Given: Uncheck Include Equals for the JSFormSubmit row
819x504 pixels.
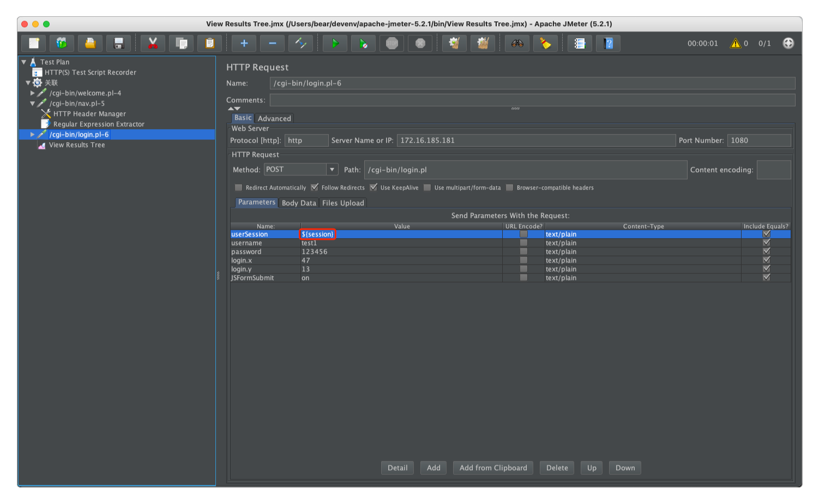Looking at the screenshot, I should coord(766,278).
